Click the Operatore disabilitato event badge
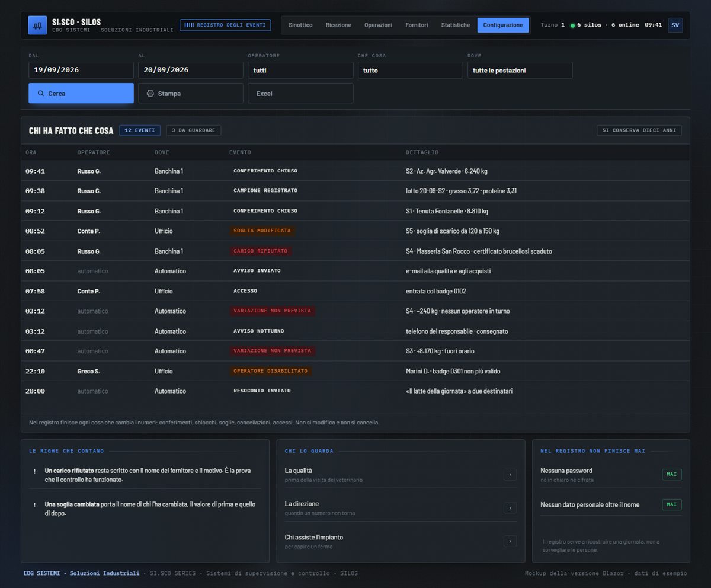 [x=271, y=371]
